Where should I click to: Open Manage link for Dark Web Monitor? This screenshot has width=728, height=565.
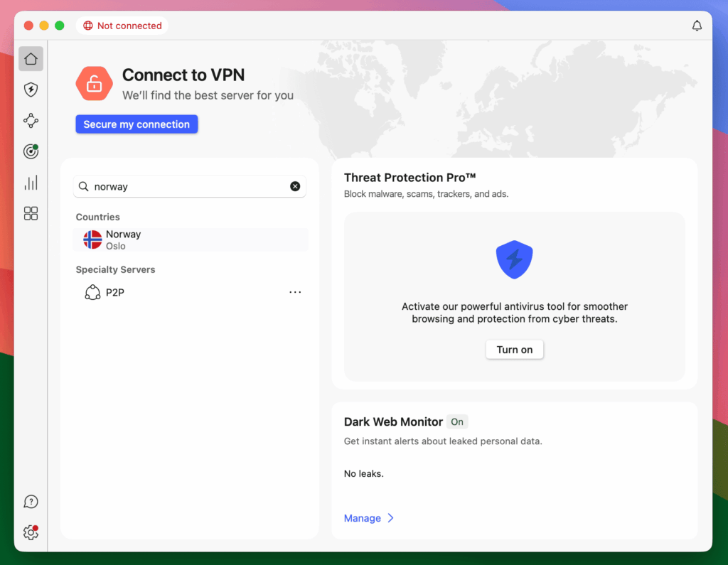368,518
